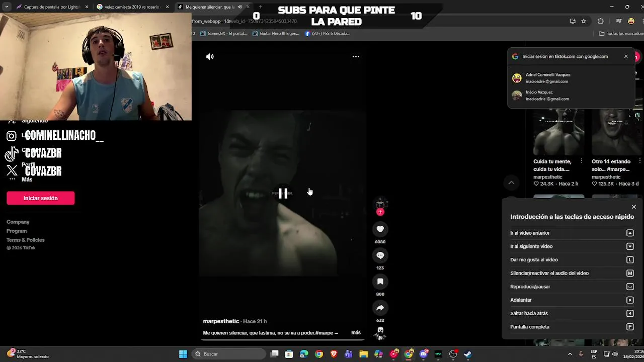The height and width of the screenshot is (362, 644).
Task: Open the 'Todos los marcadores' folder
Action: click(621, 34)
